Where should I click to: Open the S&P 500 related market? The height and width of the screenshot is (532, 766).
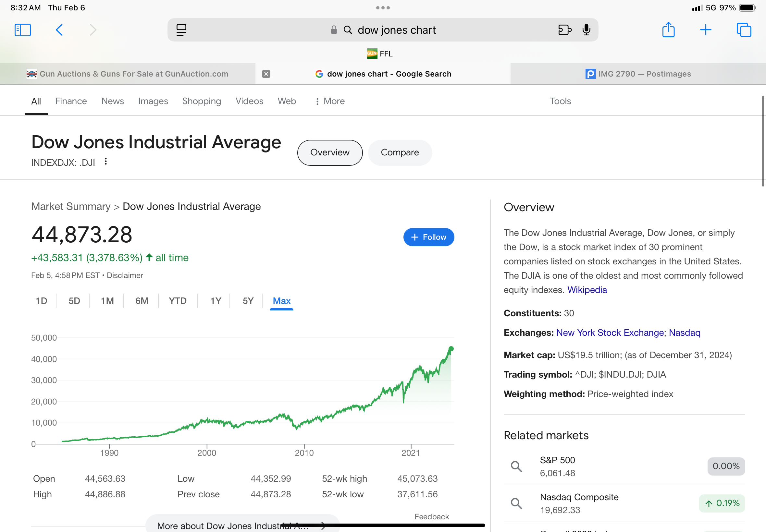pos(624,466)
